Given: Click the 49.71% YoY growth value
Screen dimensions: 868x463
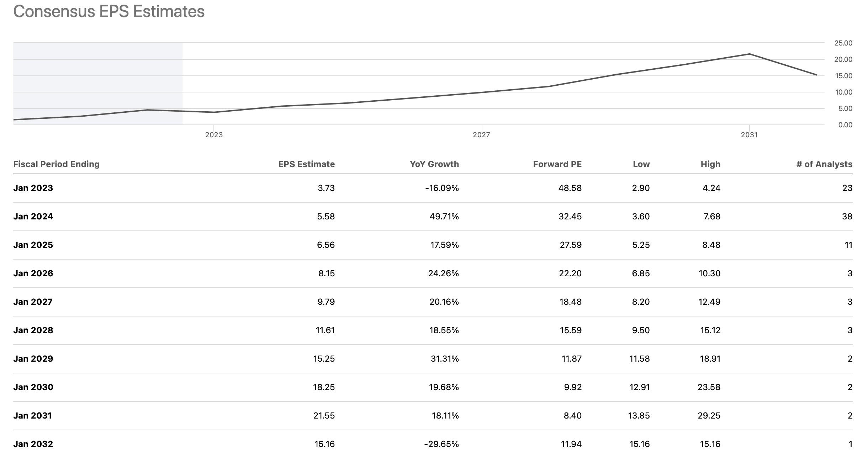Looking at the screenshot, I should tap(444, 217).
